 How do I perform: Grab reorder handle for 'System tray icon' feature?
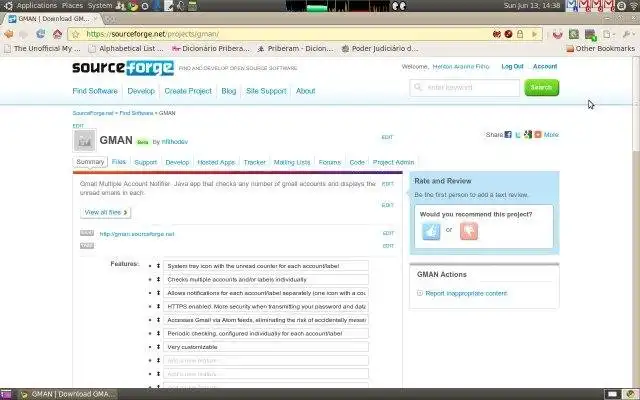coord(158,266)
